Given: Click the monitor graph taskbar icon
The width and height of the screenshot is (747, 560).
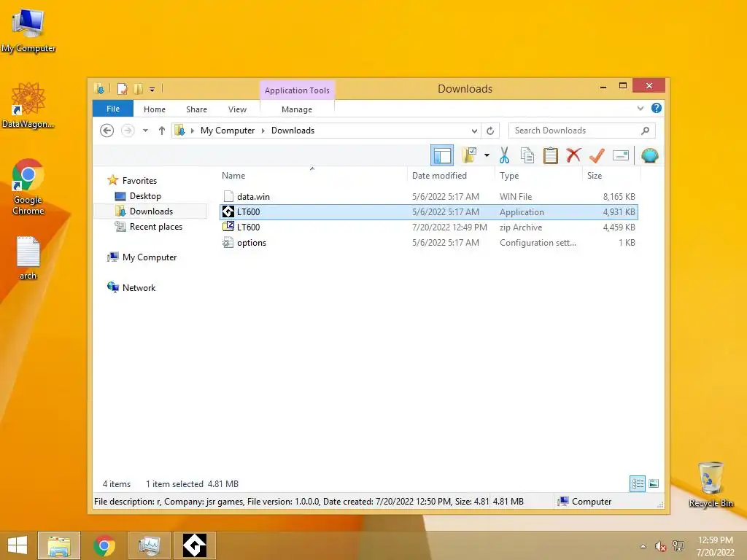Looking at the screenshot, I should click(150, 545).
